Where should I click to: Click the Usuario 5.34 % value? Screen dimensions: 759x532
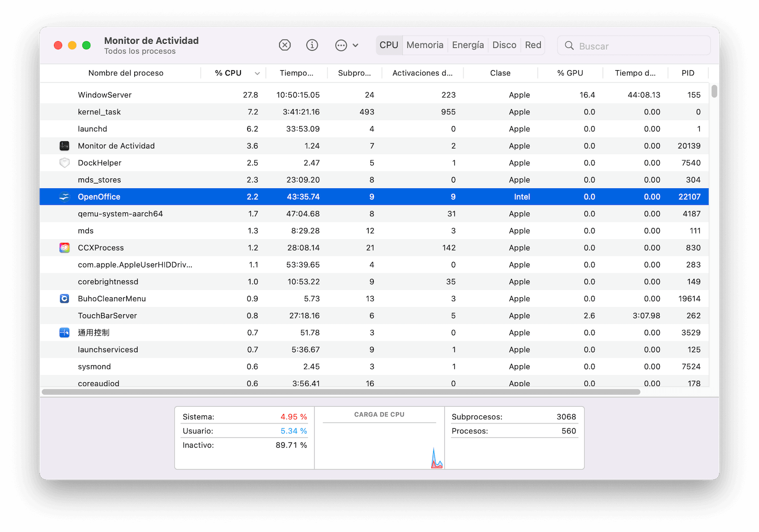point(294,431)
